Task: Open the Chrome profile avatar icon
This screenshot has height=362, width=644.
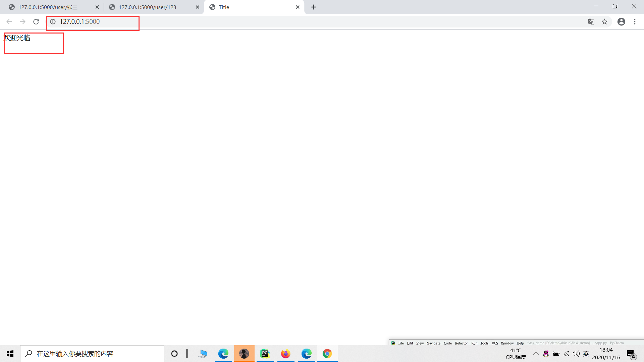Action: coord(621,22)
